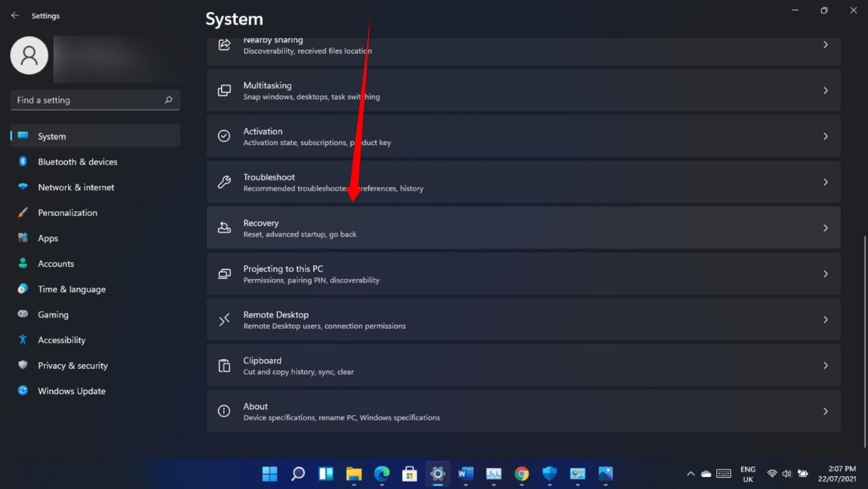This screenshot has width=868, height=489.
Task: Expand the About section chevron
Action: tap(825, 411)
